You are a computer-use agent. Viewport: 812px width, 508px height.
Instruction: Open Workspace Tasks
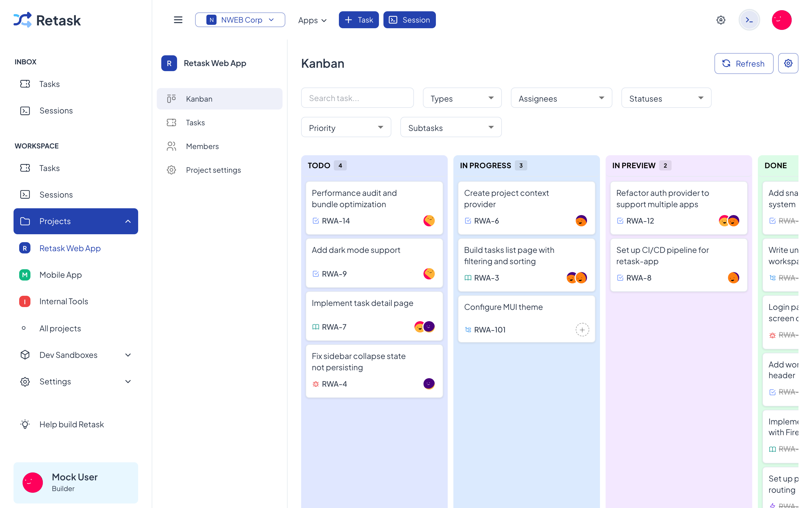click(x=76, y=168)
